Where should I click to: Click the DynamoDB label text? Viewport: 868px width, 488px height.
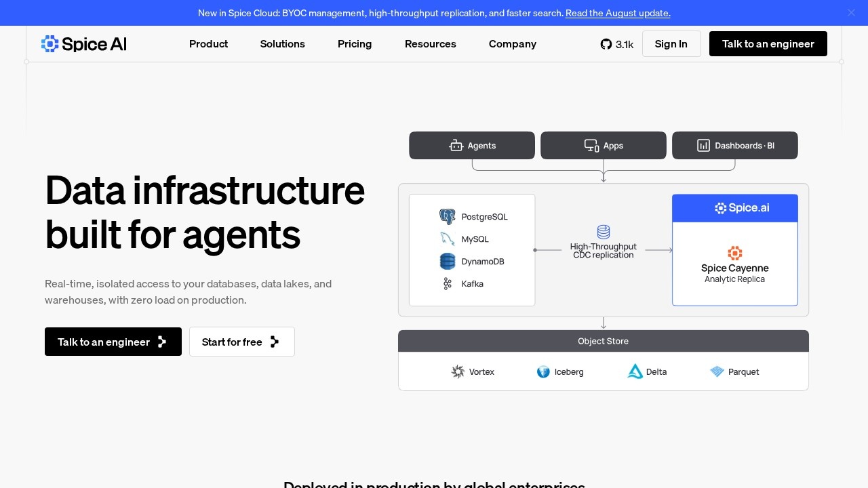click(483, 262)
